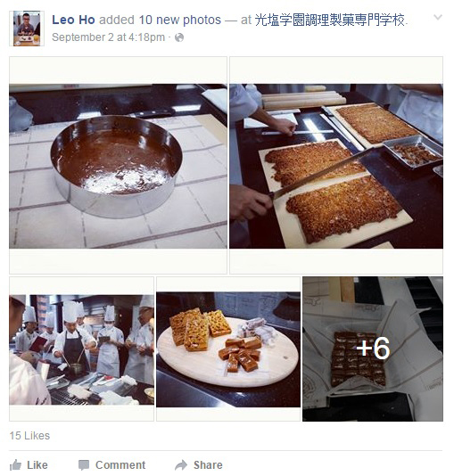Open the post options chevron menu
Viewport: 454px width, 476px height.
[x=438, y=17]
